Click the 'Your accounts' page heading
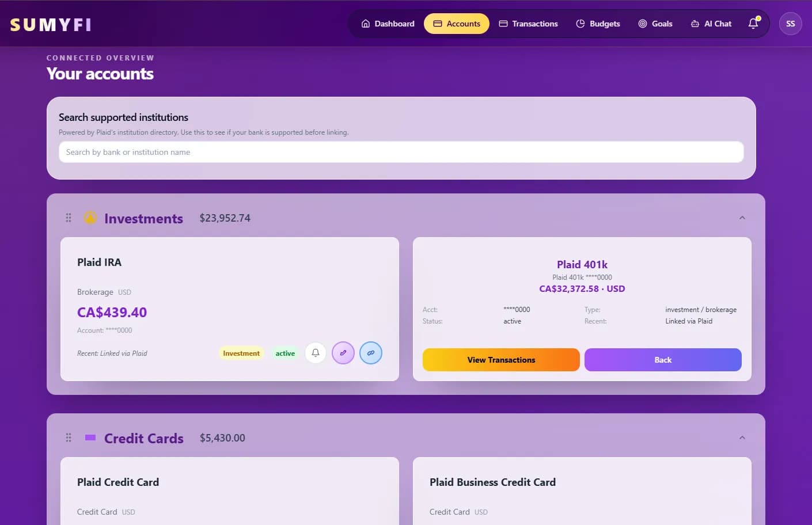Image resolution: width=812 pixels, height=525 pixels. click(100, 74)
